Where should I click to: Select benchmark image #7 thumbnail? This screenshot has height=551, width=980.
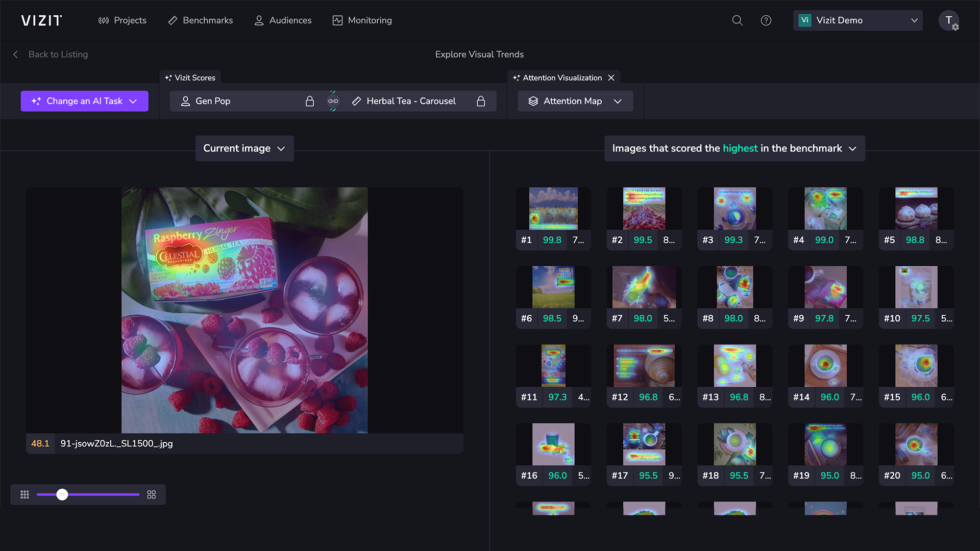(x=644, y=287)
